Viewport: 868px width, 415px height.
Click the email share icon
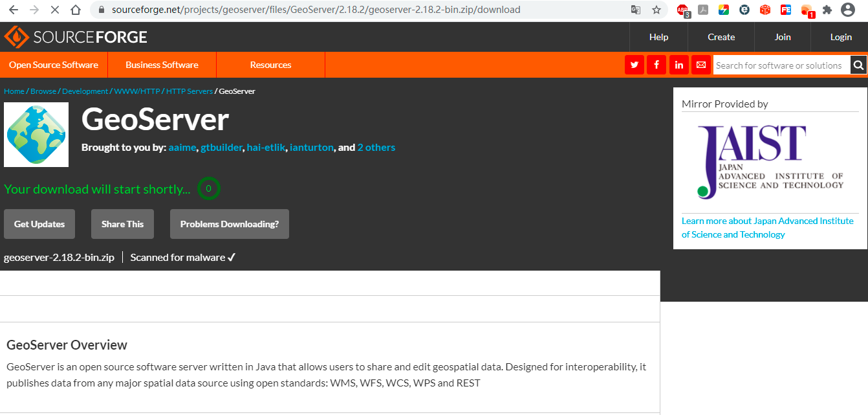[x=700, y=65]
